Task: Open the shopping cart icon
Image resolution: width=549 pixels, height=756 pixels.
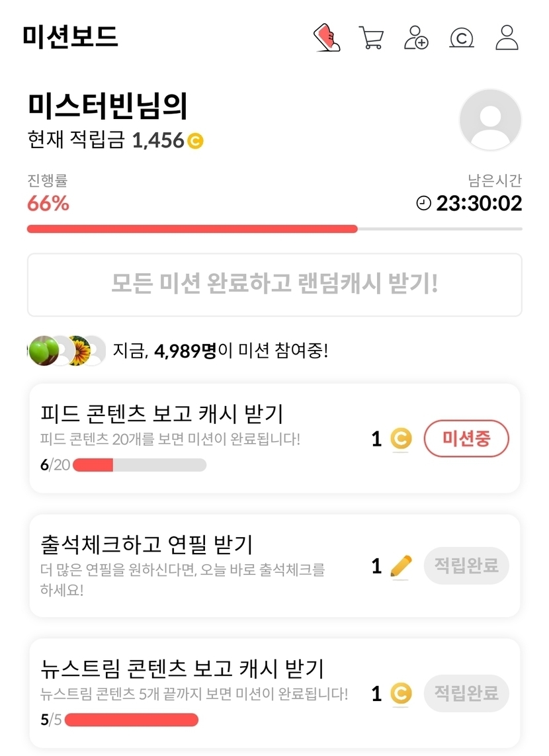Action: [371, 38]
